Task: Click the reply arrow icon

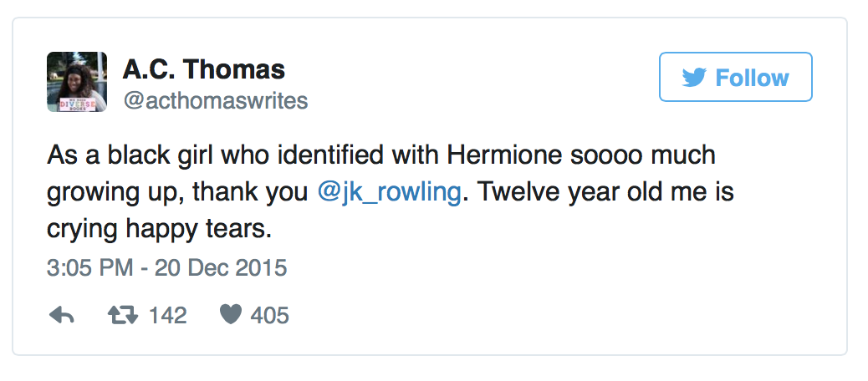Action: (63, 315)
